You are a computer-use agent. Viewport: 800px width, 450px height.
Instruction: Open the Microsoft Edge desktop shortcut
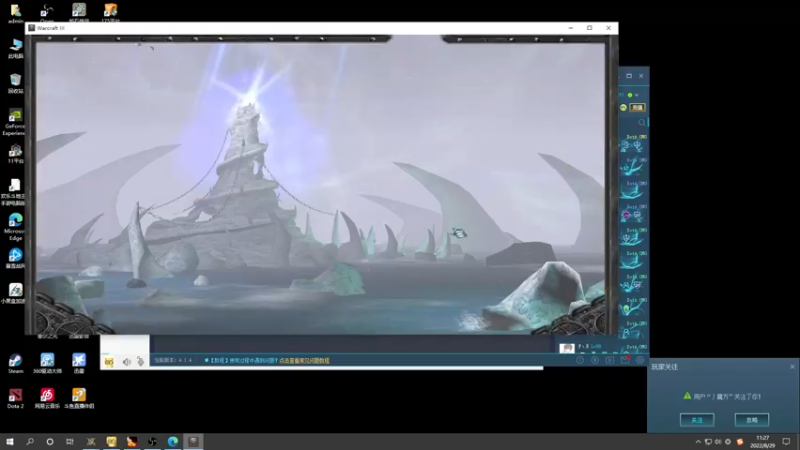[x=15, y=227]
